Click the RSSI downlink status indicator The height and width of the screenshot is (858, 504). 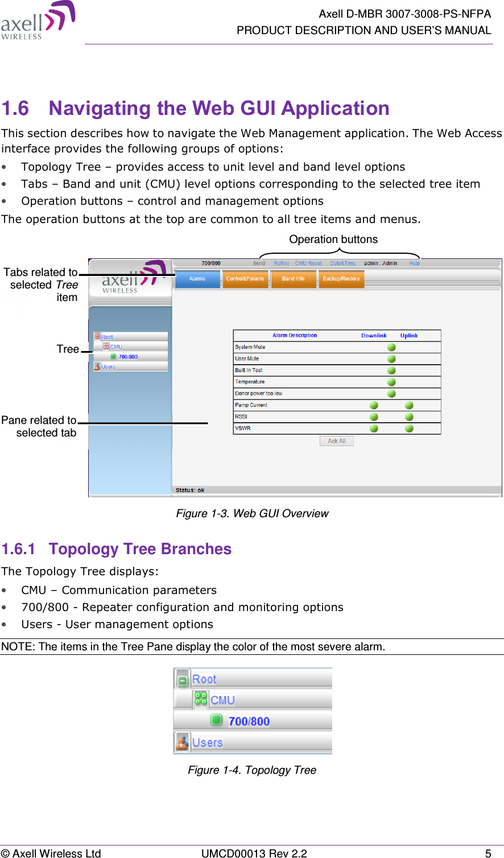tap(374, 416)
